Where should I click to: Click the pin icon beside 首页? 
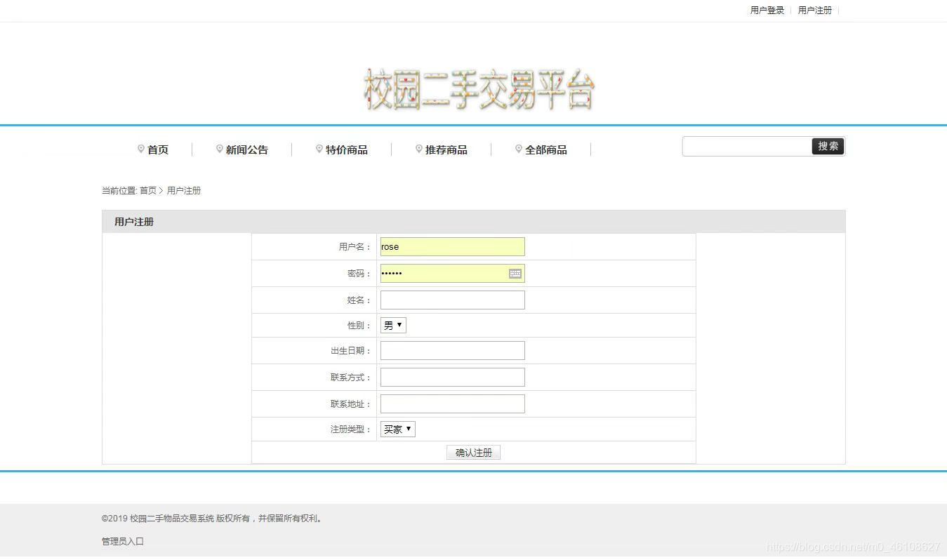[x=141, y=149]
